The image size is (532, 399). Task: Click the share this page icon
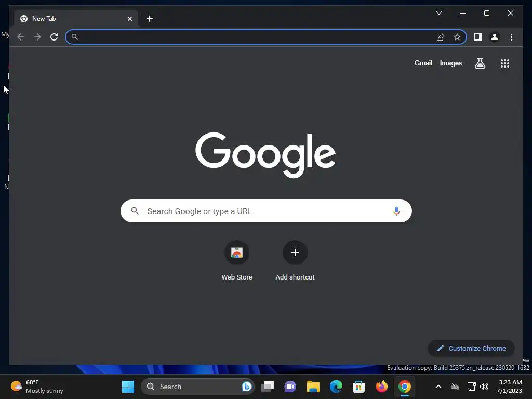(x=441, y=37)
